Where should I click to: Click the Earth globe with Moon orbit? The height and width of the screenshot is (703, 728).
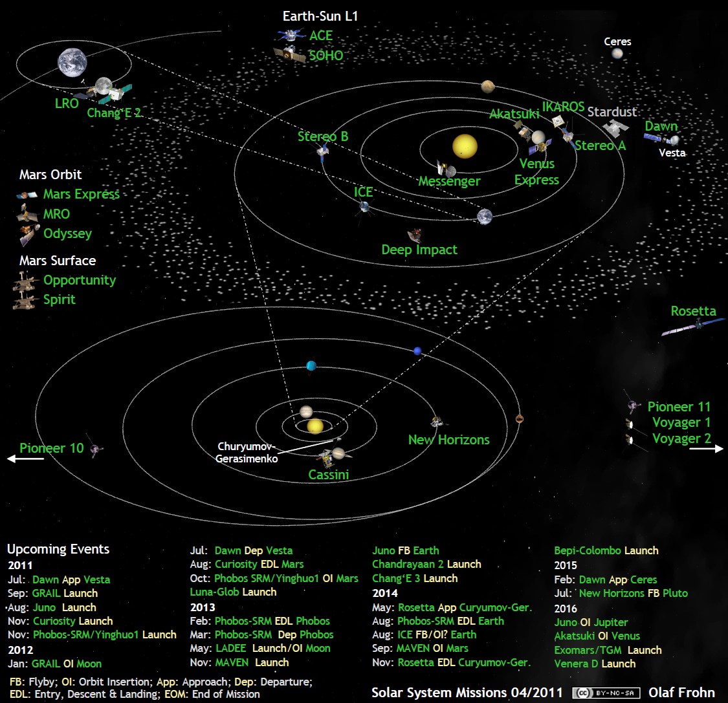coord(72,63)
